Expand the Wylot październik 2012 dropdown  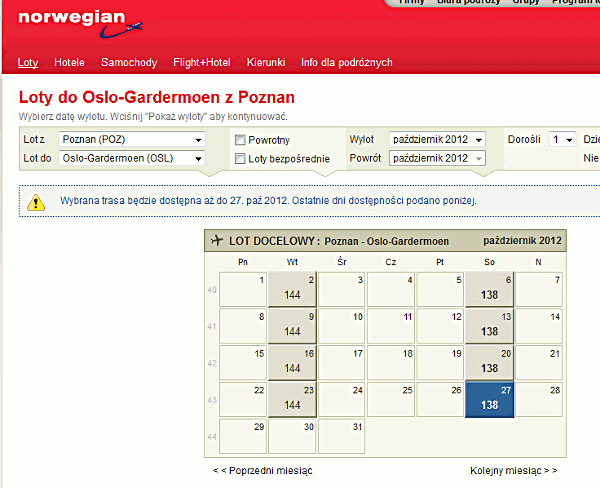coord(437,139)
